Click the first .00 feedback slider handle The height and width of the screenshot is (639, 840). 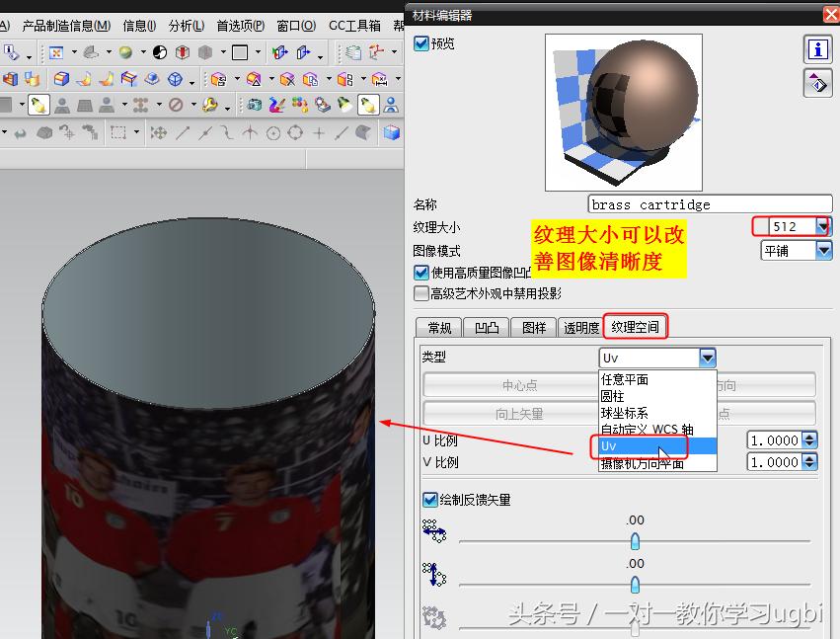click(x=635, y=541)
